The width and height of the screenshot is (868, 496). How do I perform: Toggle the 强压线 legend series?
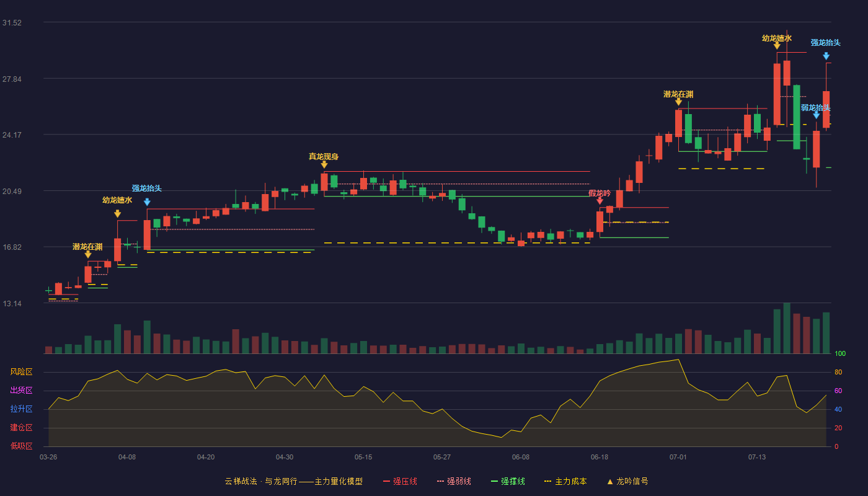(x=400, y=481)
